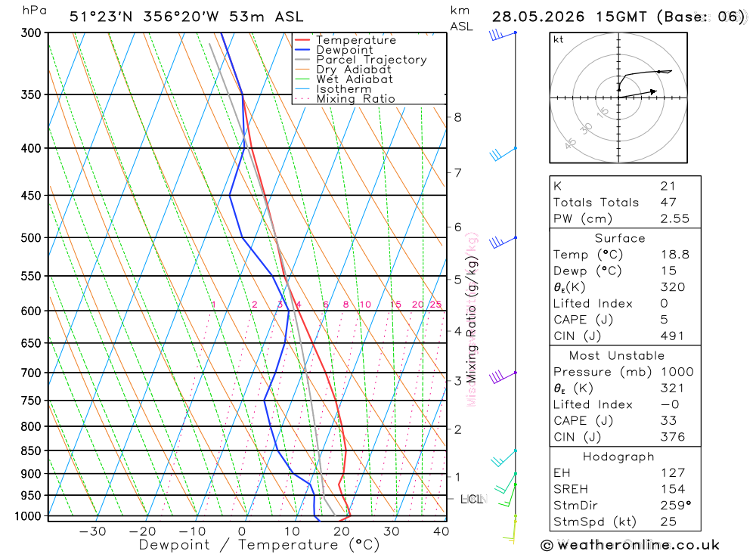Click the grey Parcel Trajectory legend line

click(x=302, y=60)
